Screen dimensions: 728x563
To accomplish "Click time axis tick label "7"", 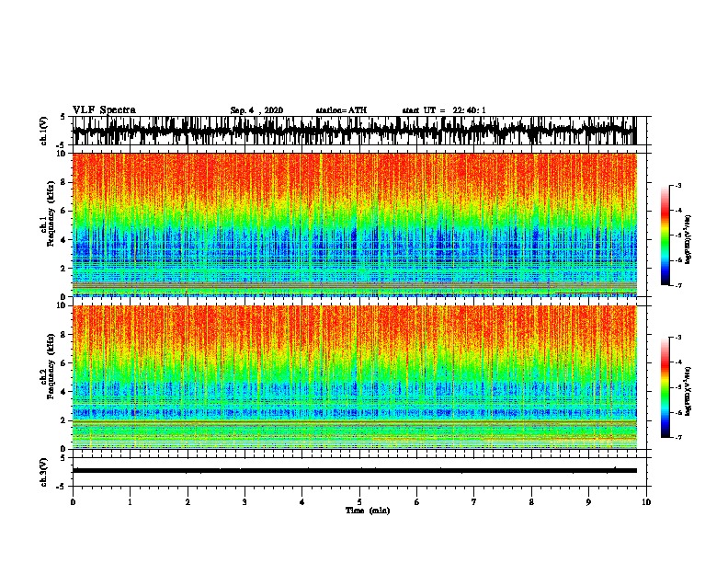I will click(x=474, y=502).
